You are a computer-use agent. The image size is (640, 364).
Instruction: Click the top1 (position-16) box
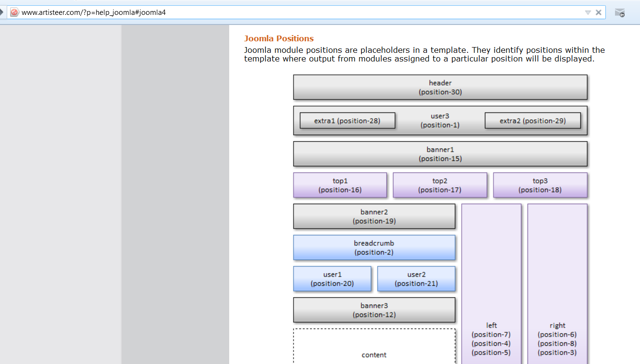pyautogui.click(x=340, y=185)
